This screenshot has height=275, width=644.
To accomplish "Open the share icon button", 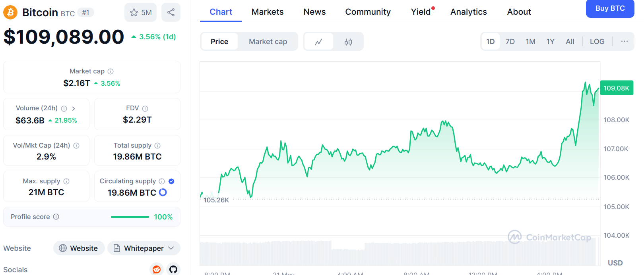I will (x=171, y=12).
